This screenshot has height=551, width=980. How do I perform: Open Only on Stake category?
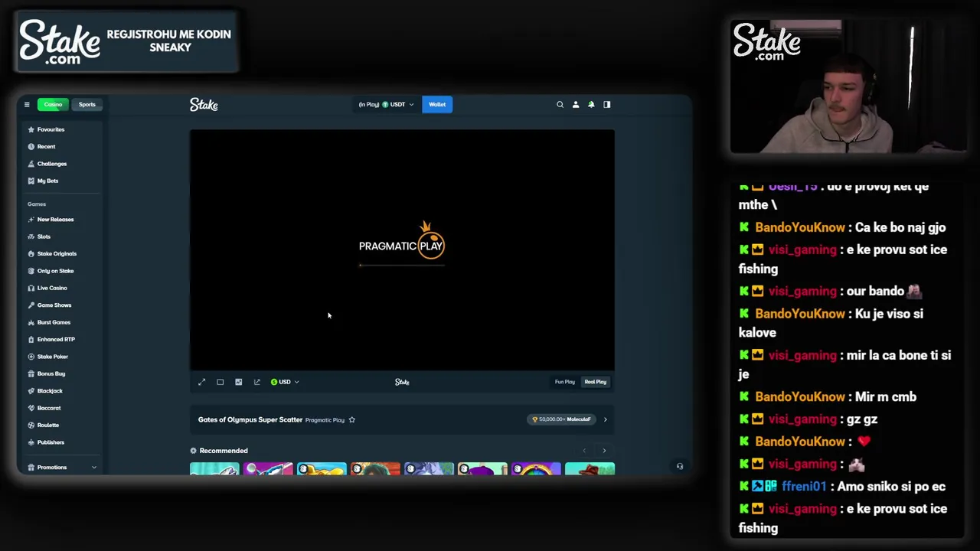point(55,271)
